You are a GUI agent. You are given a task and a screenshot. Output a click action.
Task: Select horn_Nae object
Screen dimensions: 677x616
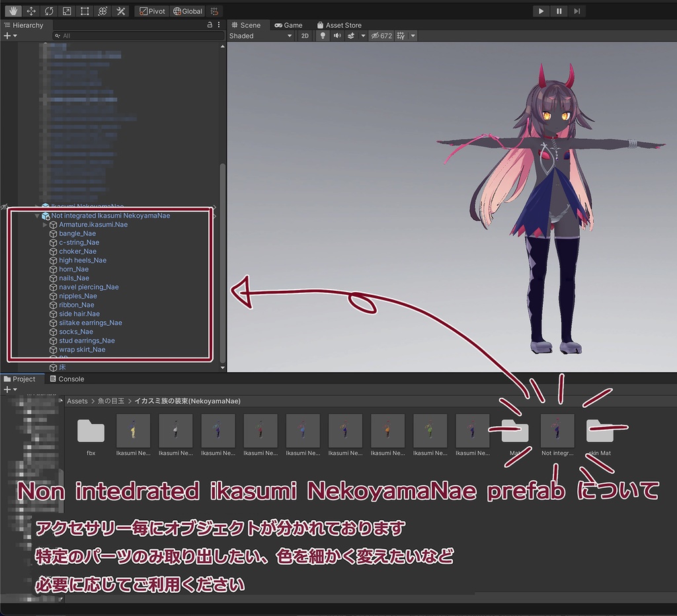click(x=74, y=270)
